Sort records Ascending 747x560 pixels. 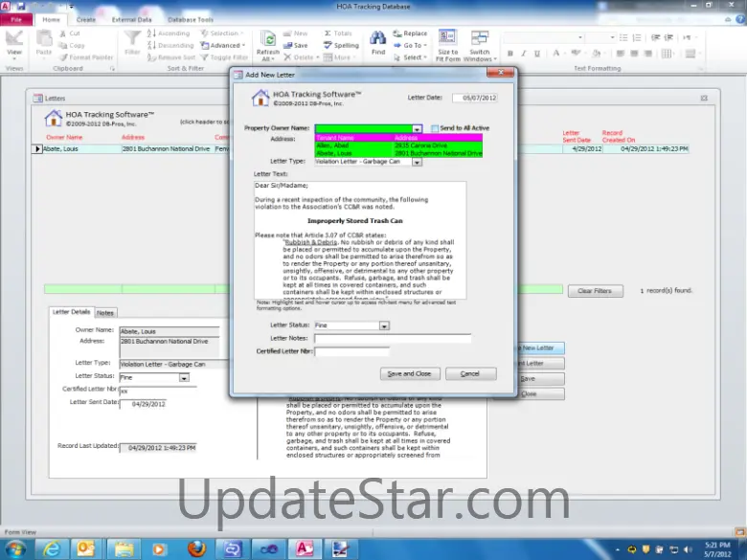pos(169,34)
